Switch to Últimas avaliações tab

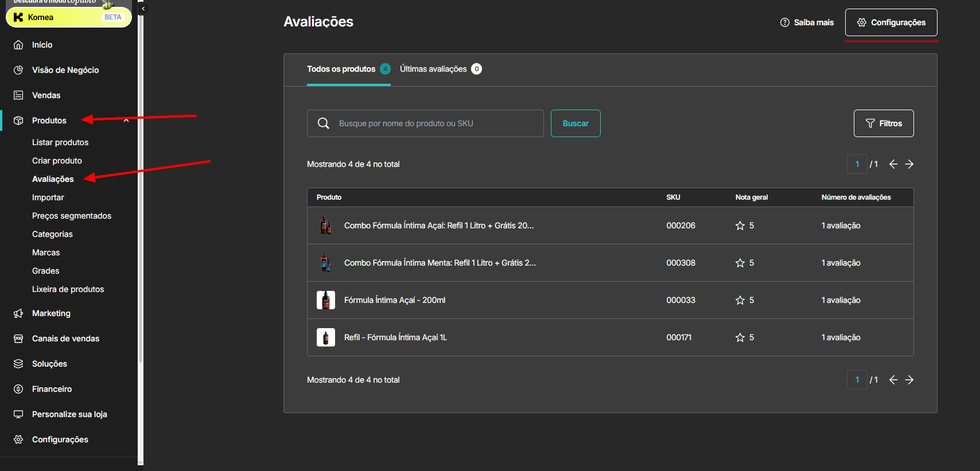tap(441, 69)
